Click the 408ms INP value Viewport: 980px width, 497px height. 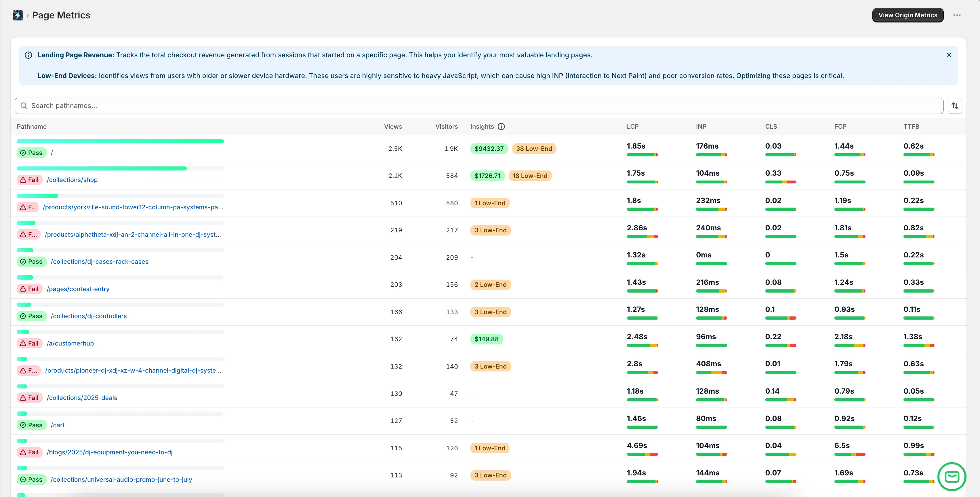tap(708, 364)
